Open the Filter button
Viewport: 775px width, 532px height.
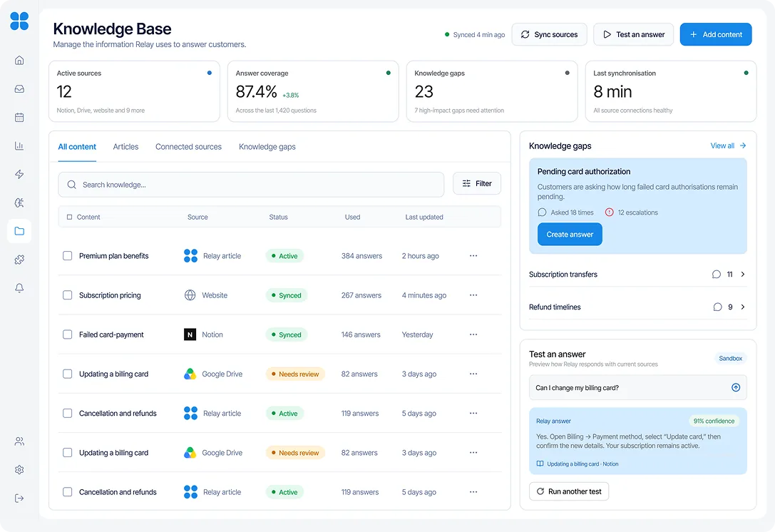coord(477,183)
